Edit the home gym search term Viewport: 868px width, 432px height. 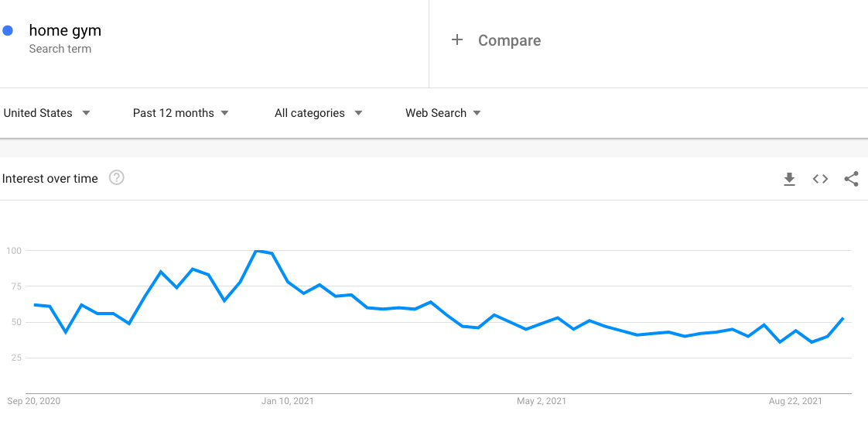[x=65, y=31]
